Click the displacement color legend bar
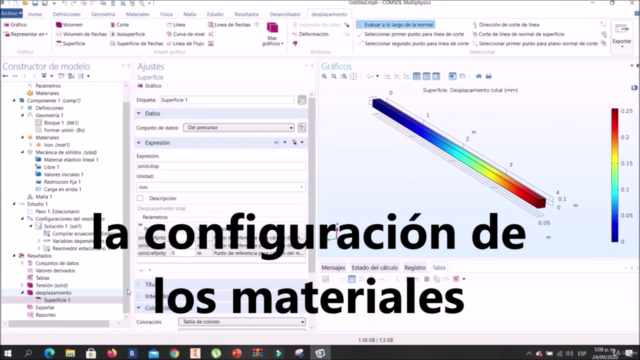 tap(615, 175)
